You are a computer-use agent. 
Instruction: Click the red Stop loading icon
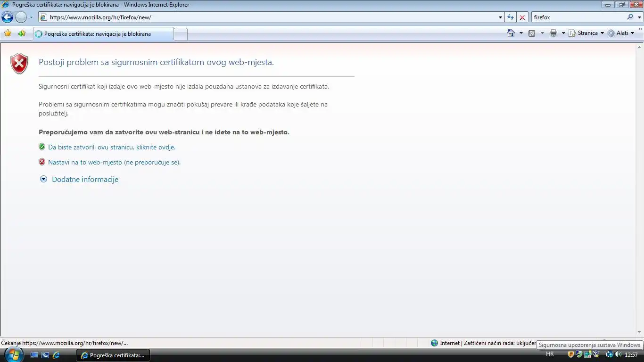pyautogui.click(x=522, y=17)
